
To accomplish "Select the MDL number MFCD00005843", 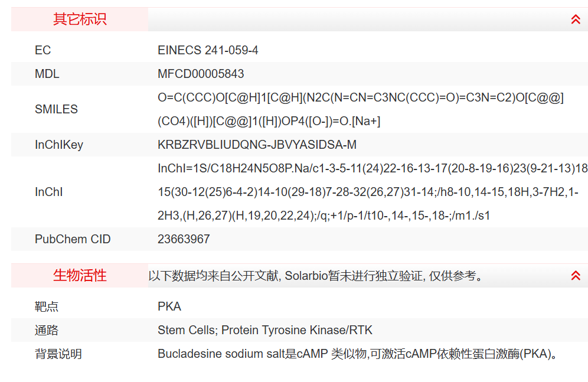I will [x=201, y=74].
